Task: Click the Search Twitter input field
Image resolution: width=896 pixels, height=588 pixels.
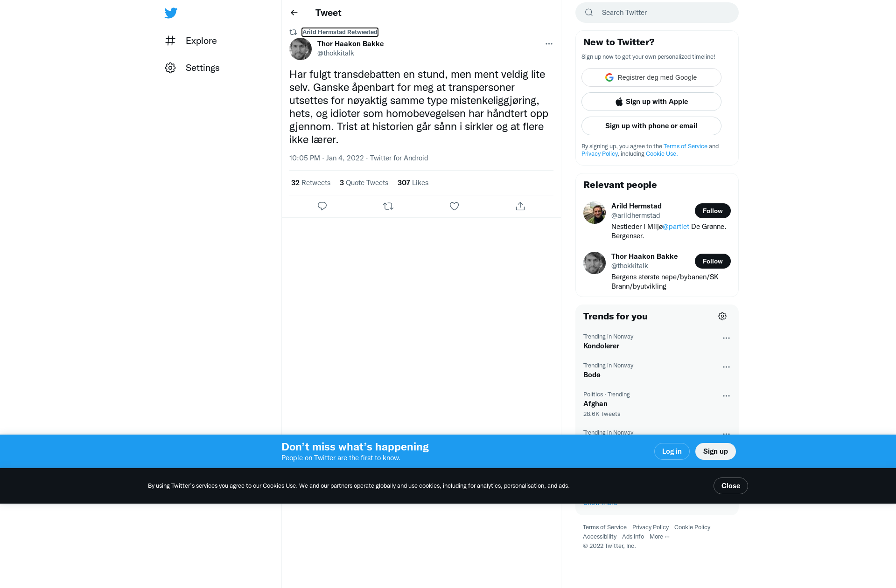Action: (657, 13)
